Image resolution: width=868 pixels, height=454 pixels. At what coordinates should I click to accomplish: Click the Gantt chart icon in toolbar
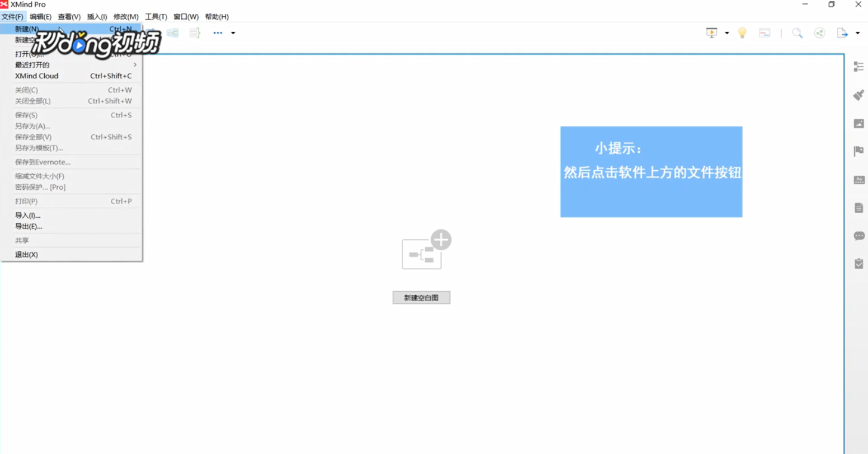click(x=764, y=33)
